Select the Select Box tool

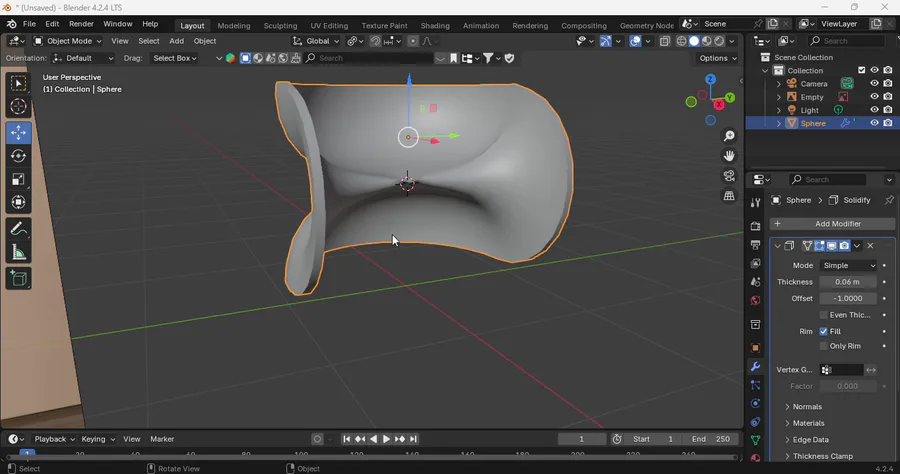click(x=18, y=84)
